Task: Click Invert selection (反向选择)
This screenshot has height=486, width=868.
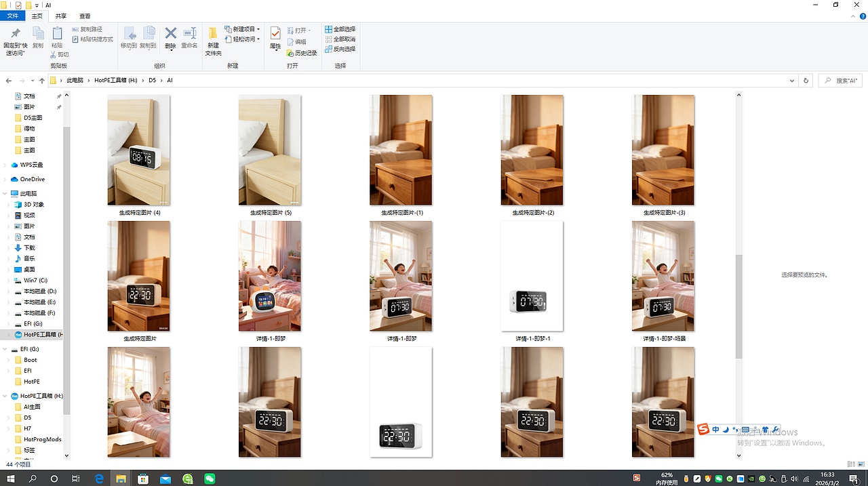Action: tap(340, 49)
